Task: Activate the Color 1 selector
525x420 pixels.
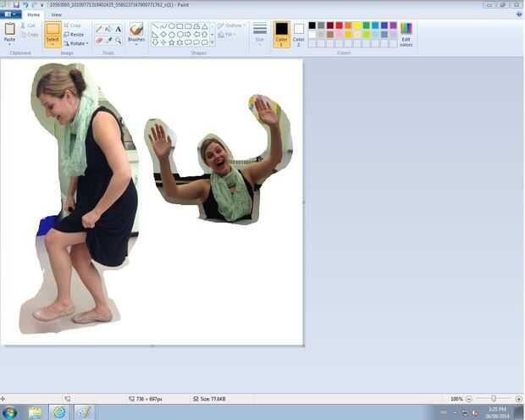Action: click(x=281, y=34)
